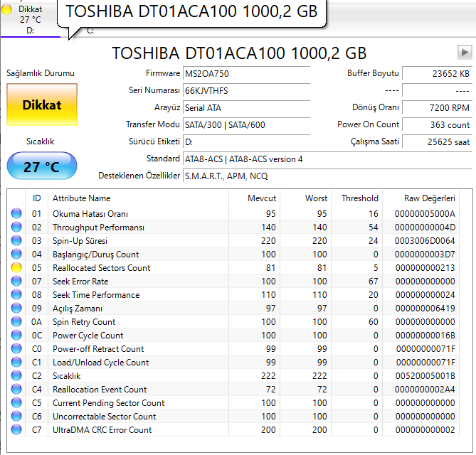This screenshot has width=476, height=455.
Task: Select the Load/Unload Cycle Count attribute name
Action: coord(100,362)
